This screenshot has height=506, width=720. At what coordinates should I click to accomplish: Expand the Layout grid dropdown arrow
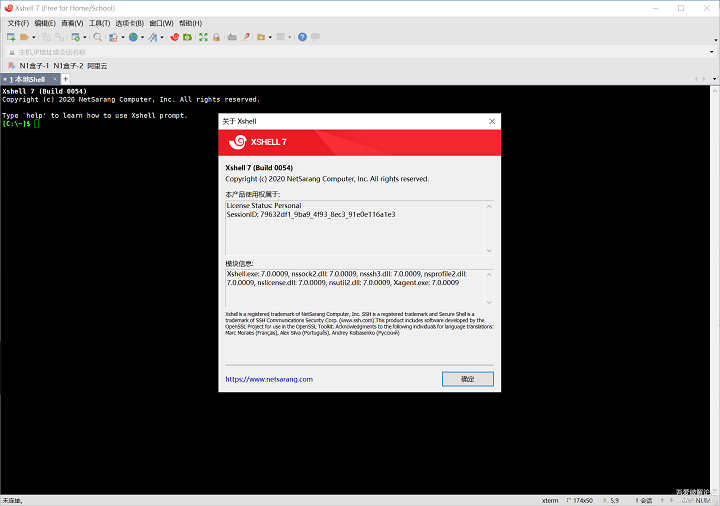point(289,37)
